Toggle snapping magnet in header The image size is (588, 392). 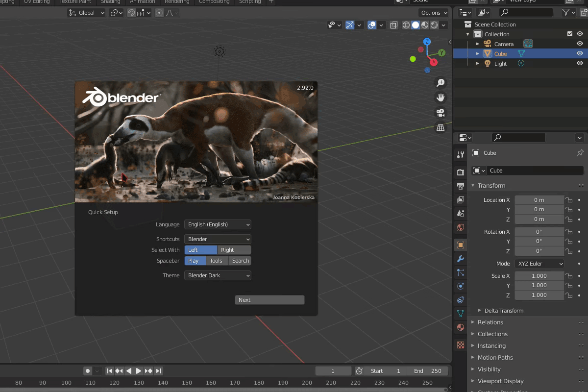tap(131, 13)
